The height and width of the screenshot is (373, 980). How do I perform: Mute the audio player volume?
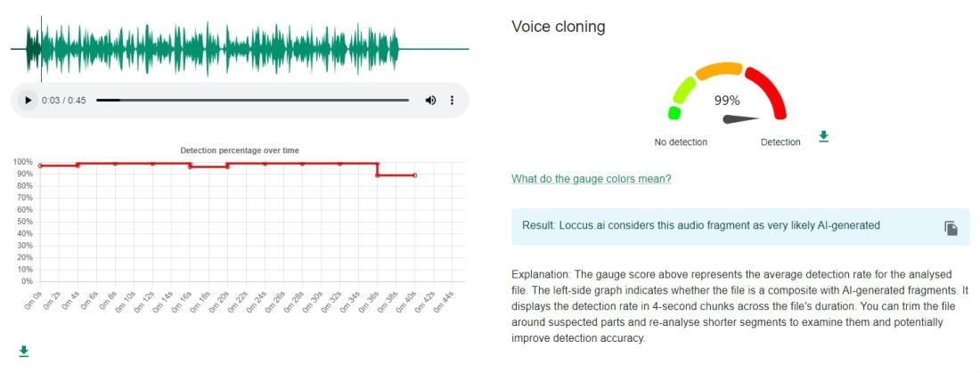tap(430, 100)
